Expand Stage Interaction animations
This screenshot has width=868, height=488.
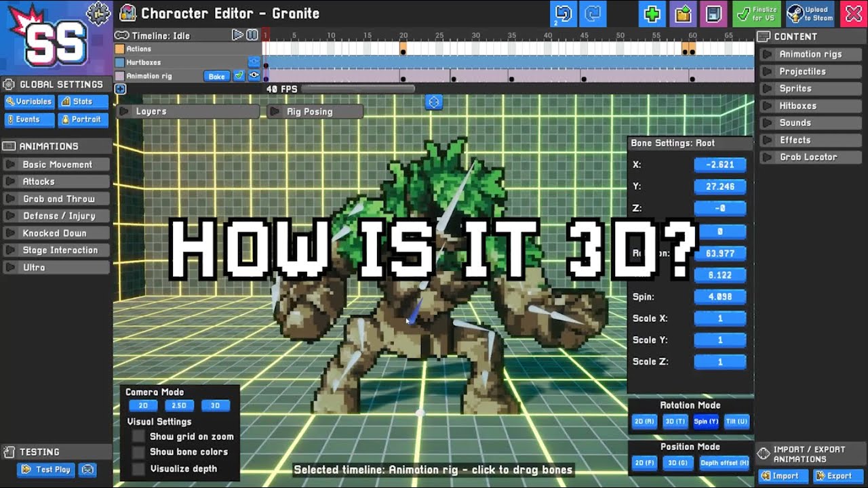57,250
